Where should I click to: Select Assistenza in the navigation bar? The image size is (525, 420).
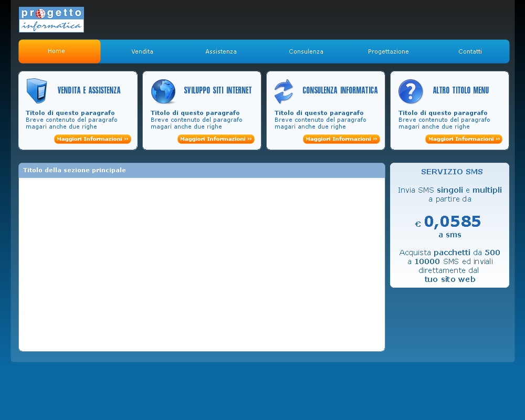pos(221,51)
